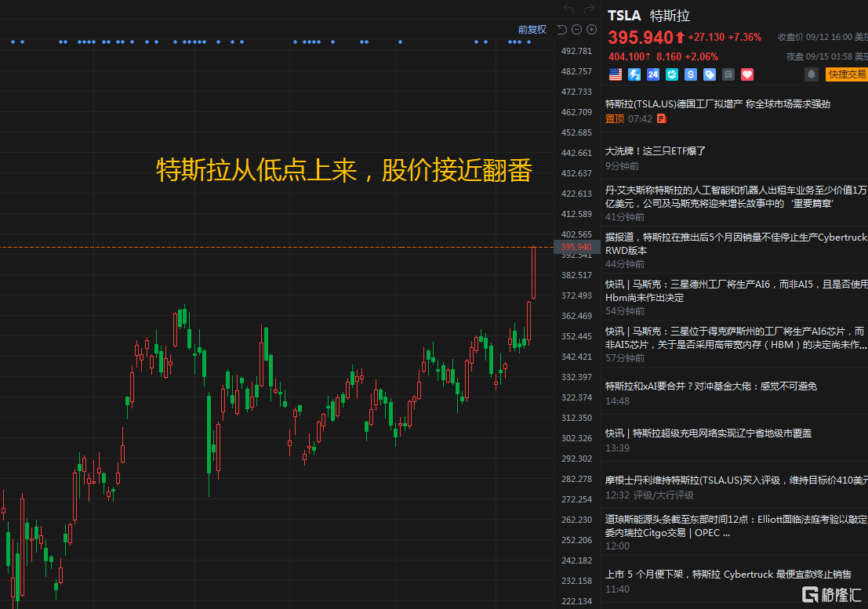Click the redo arrow above the chart

point(589,9)
